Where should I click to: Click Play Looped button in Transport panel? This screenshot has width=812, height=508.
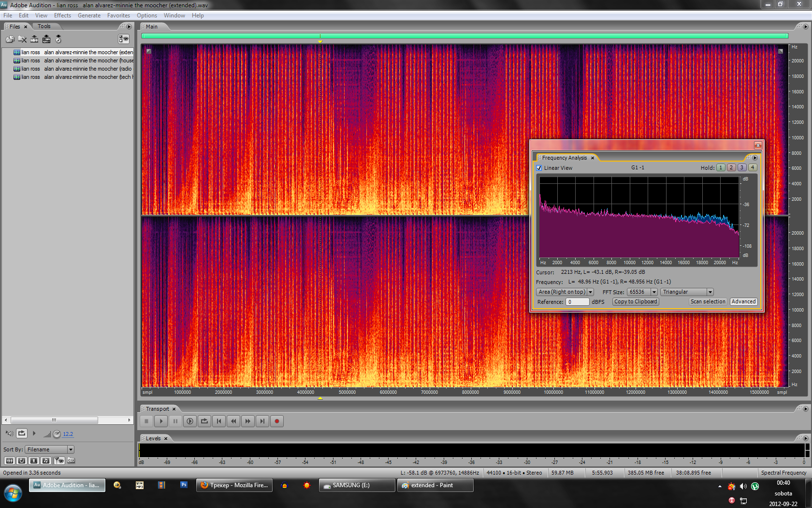click(x=204, y=421)
